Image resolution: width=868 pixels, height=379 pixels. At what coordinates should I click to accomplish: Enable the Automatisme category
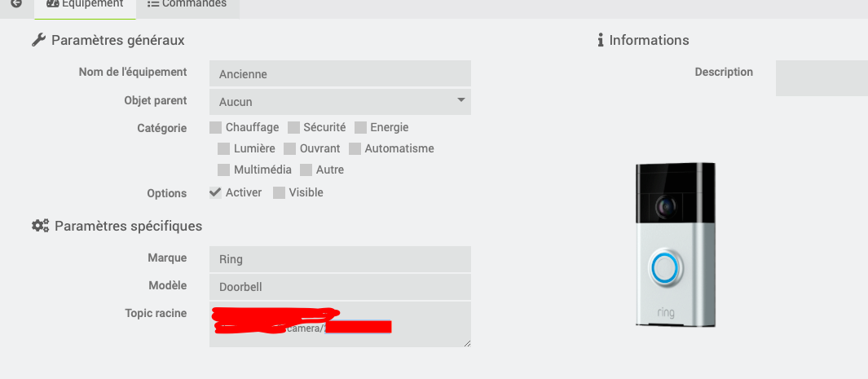pos(355,148)
